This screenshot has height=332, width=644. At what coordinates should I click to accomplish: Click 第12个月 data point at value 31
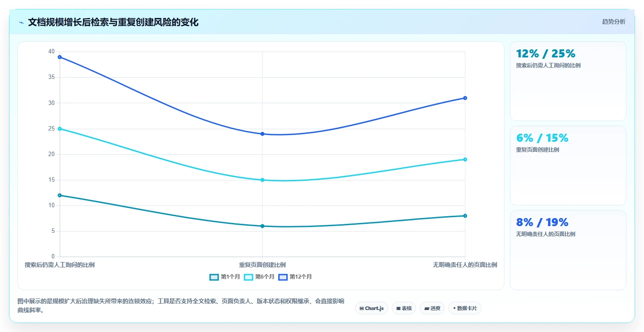pos(465,98)
